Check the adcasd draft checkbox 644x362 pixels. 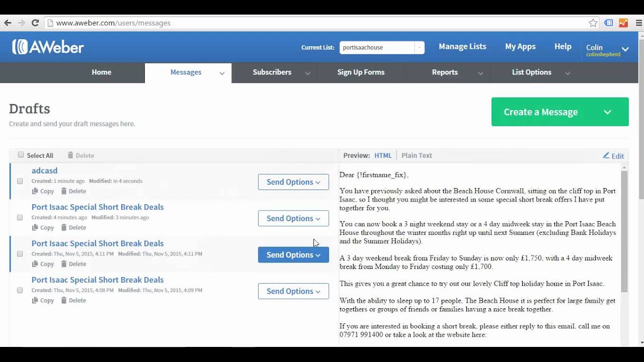pyautogui.click(x=20, y=181)
